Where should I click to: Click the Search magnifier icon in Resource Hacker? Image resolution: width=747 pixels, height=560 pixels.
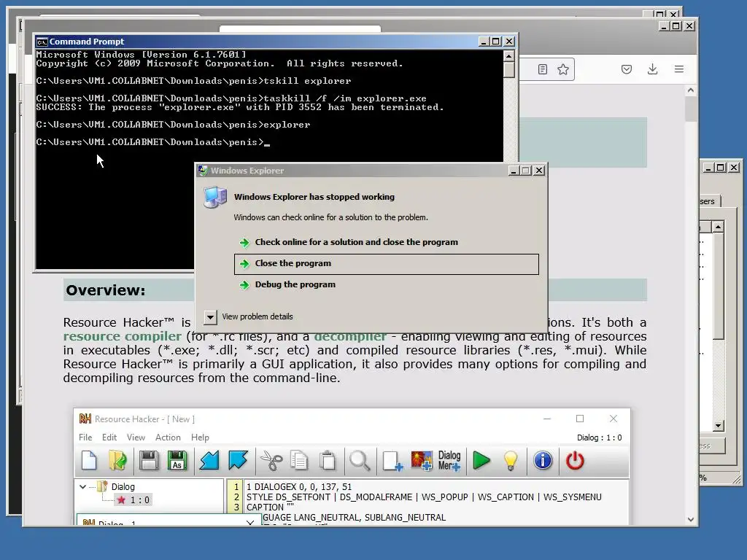(x=359, y=461)
